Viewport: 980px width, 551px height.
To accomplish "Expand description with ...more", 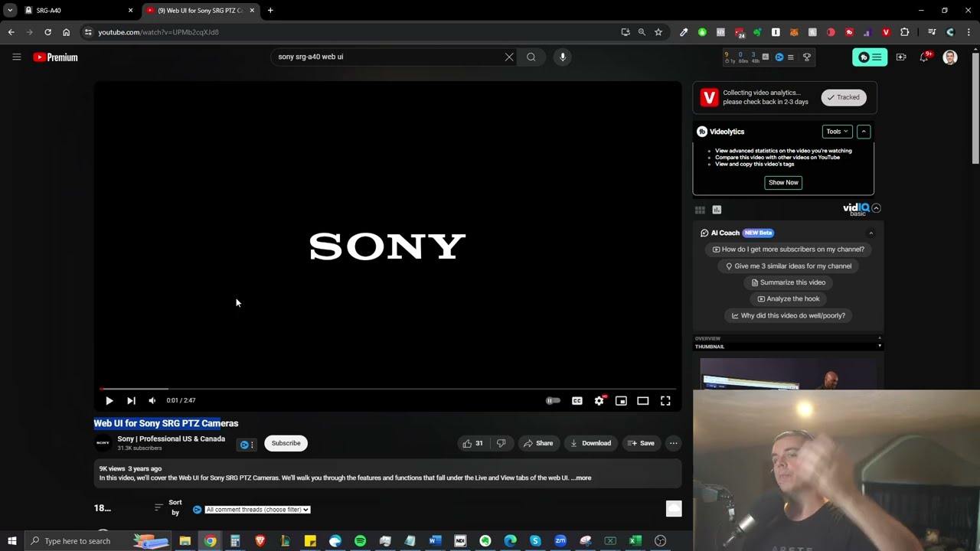I will coord(581,478).
